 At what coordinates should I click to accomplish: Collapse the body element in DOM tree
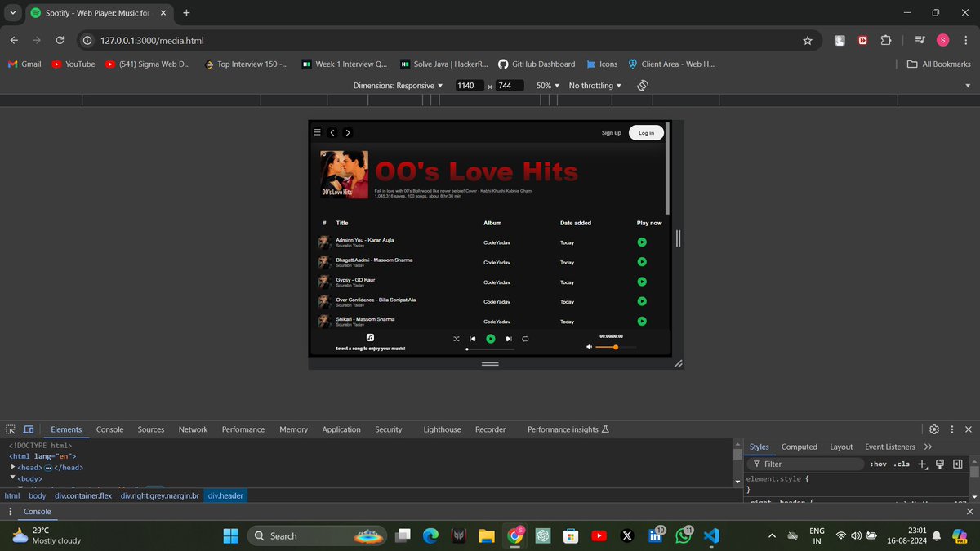[13, 478]
